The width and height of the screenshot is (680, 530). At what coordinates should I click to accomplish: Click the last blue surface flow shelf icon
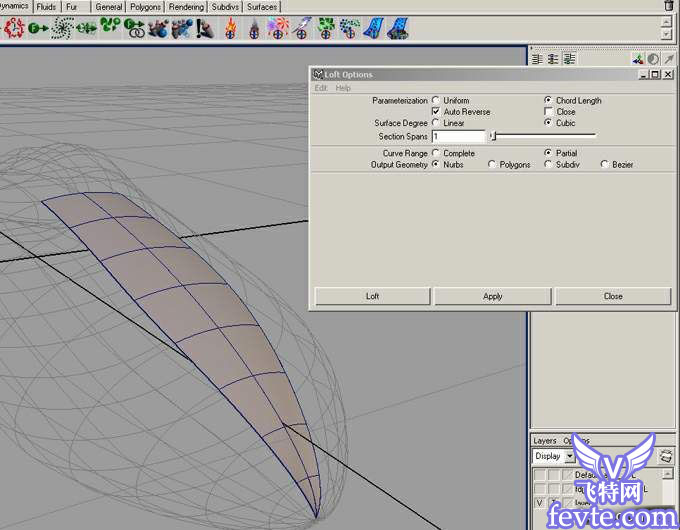click(x=398, y=28)
